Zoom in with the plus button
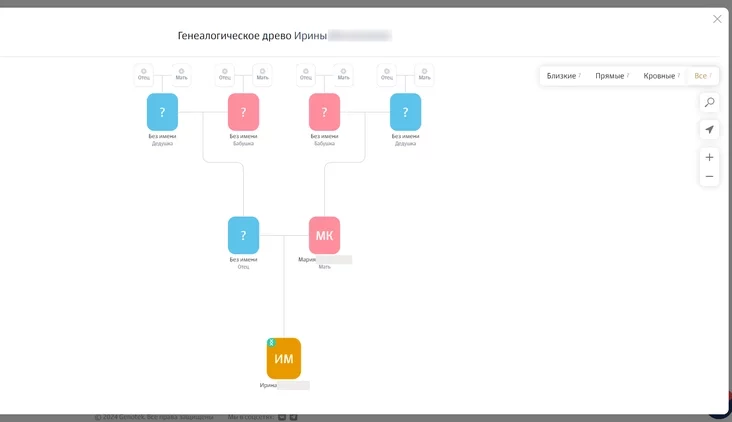This screenshot has width=732, height=422. 709,157
